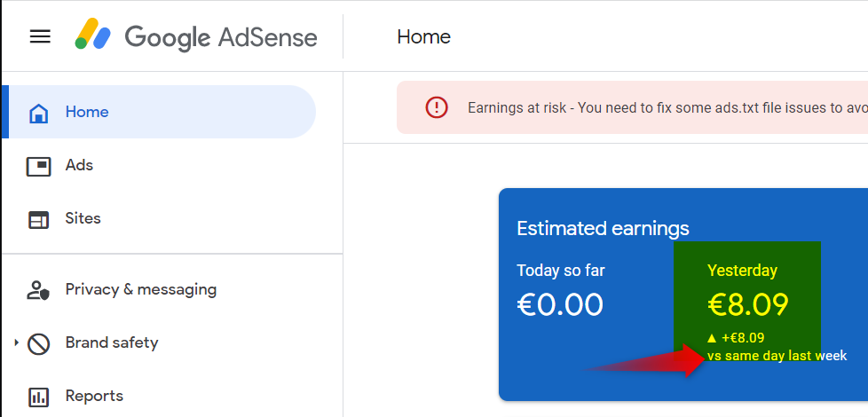Click the Google AdSense logo
868x417 pixels.
196,36
